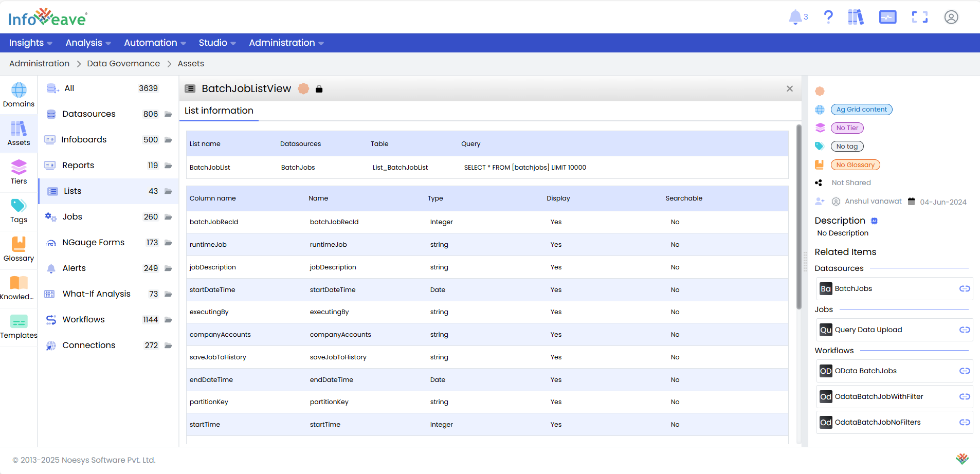Screen dimensions: 980x474
Task: Click the SELECT * FROM [batchjobs] query text
Action: [525, 168]
